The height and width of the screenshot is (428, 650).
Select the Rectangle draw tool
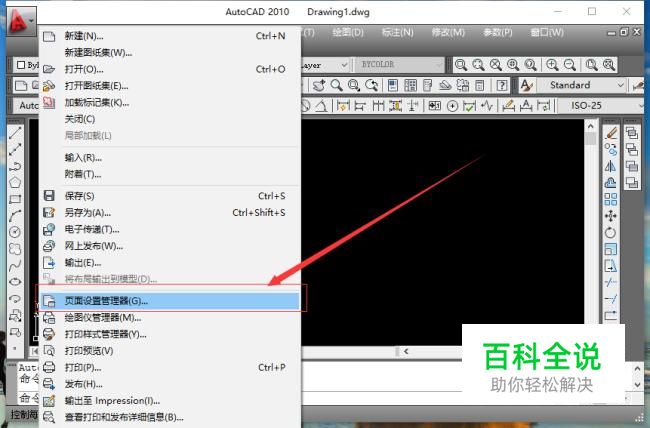click(x=15, y=199)
